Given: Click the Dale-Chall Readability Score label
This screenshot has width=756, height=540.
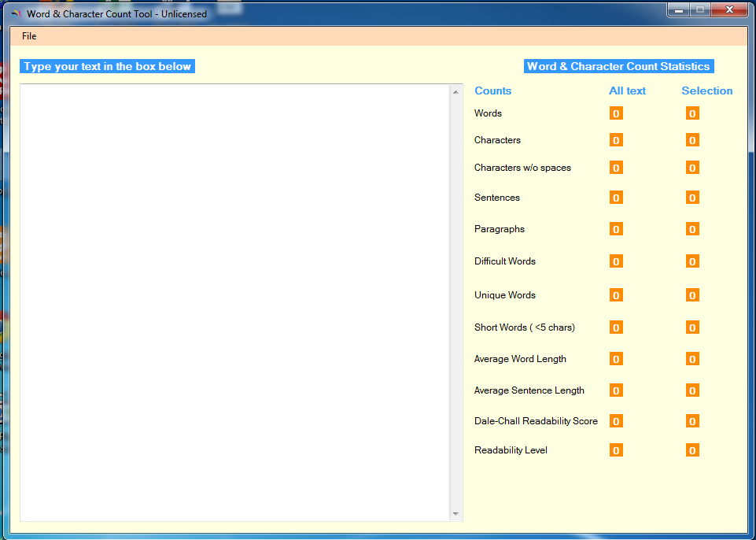Looking at the screenshot, I should point(536,421).
